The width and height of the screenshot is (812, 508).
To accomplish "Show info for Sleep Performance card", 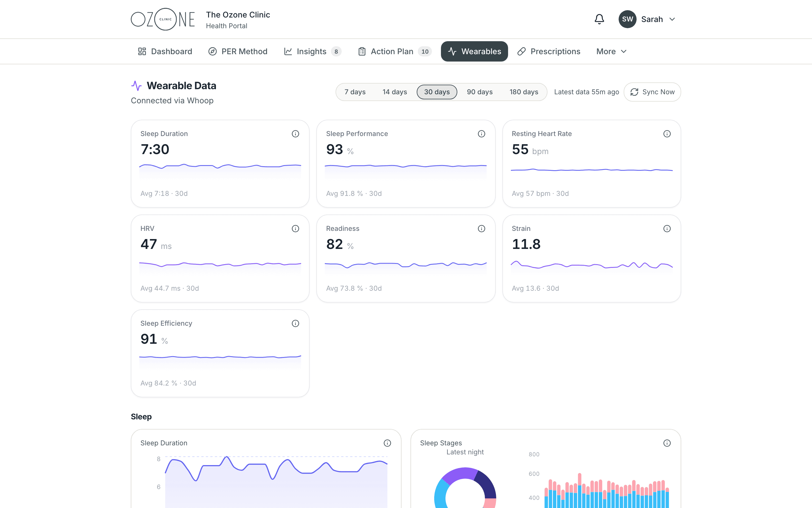I will tap(482, 134).
